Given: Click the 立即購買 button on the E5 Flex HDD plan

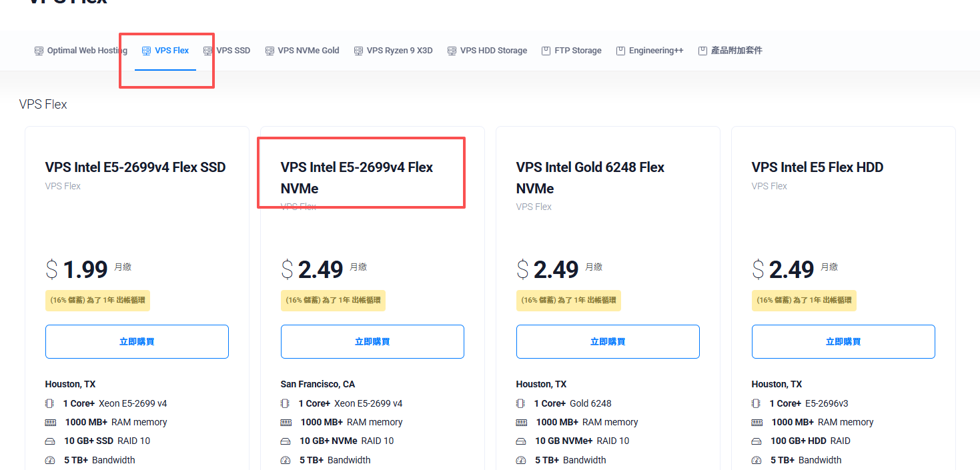Looking at the screenshot, I should pos(843,341).
